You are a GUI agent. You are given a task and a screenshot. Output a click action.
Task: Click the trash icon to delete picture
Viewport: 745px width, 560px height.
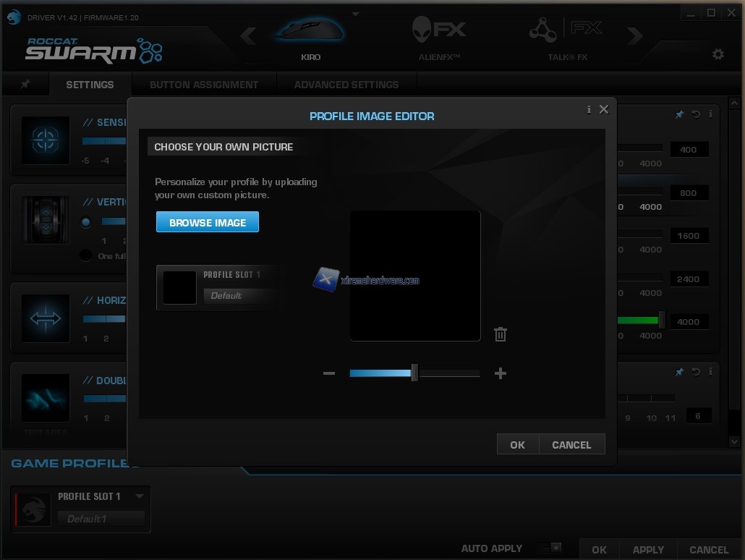coord(500,334)
